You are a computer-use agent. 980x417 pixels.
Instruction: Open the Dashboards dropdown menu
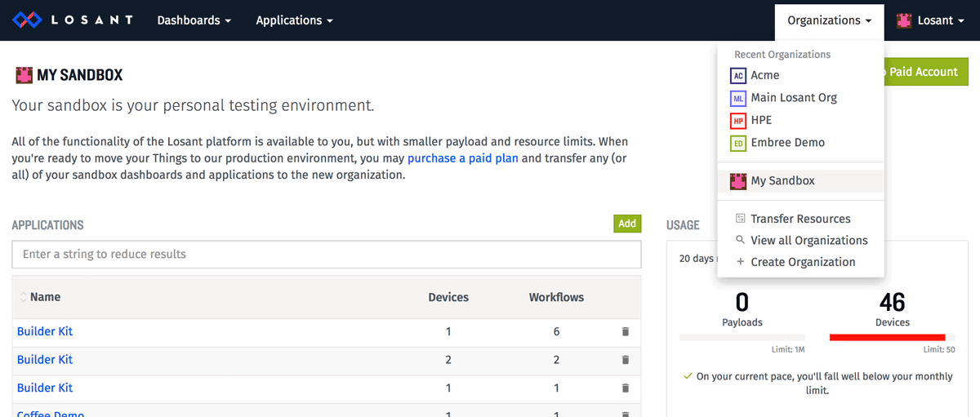click(x=194, y=20)
